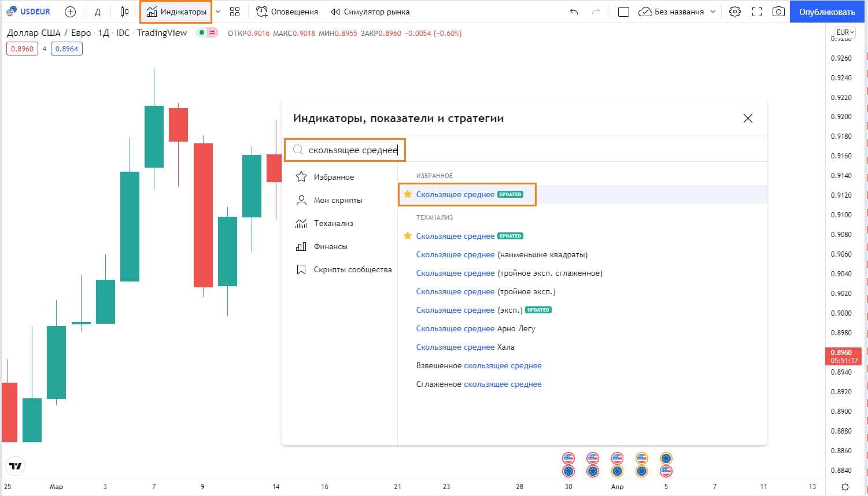Screen dimensions: 868x496
Task: Open the Скрипты сообщества category
Action: [x=352, y=269]
